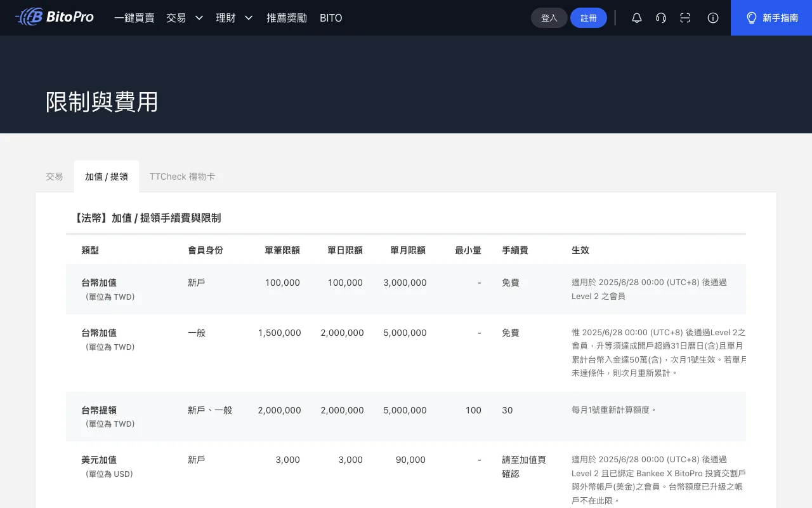Click the lightbulb icon in 新手指南
Screen dimensions: 812x508
tap(752, 18)
